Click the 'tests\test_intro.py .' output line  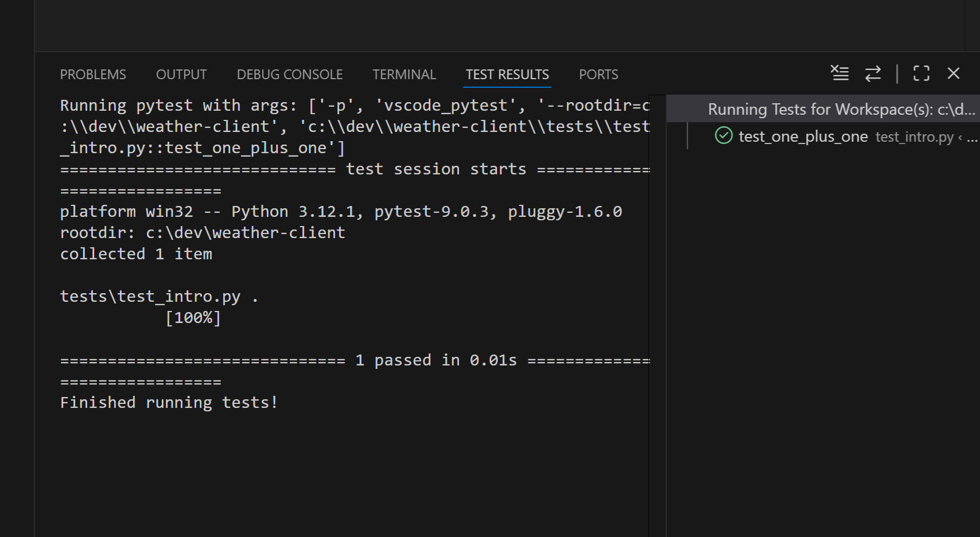tap(160, 297)
